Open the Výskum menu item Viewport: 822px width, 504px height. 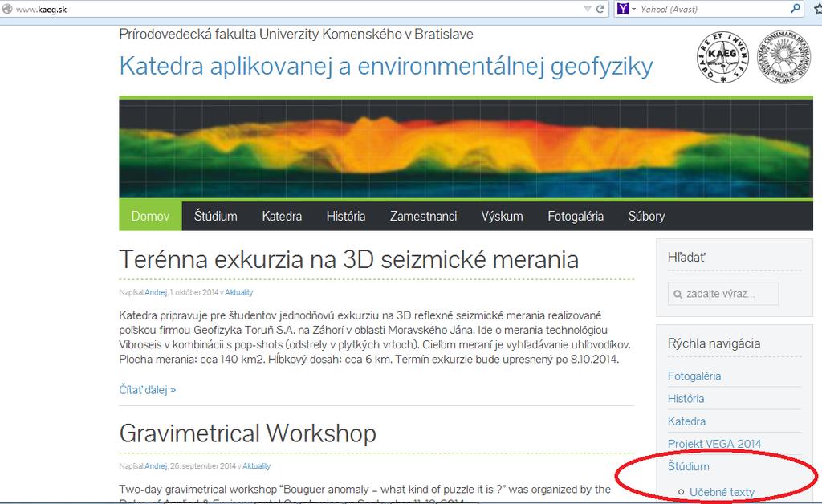pyautogui.click(x=503, y=216)
